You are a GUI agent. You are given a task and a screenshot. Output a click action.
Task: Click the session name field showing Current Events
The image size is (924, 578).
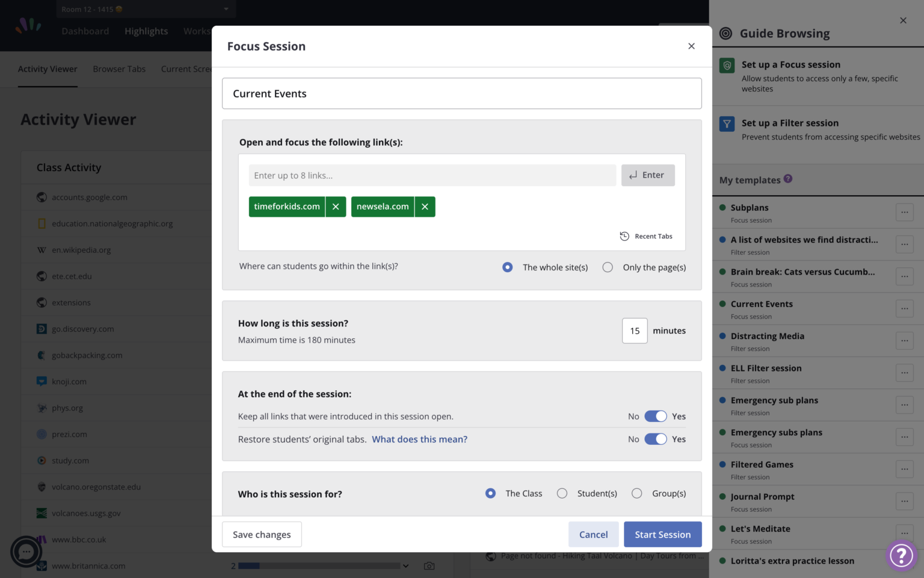(x=461, y=93)
